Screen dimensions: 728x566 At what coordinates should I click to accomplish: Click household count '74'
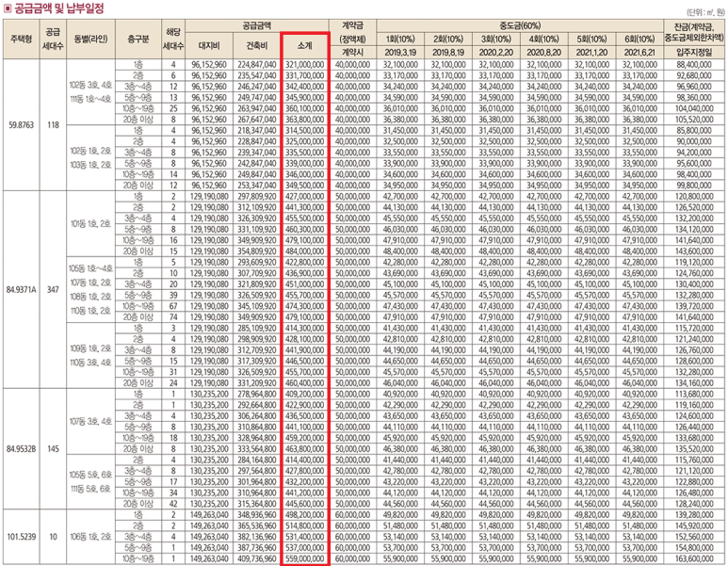point(173,317)
